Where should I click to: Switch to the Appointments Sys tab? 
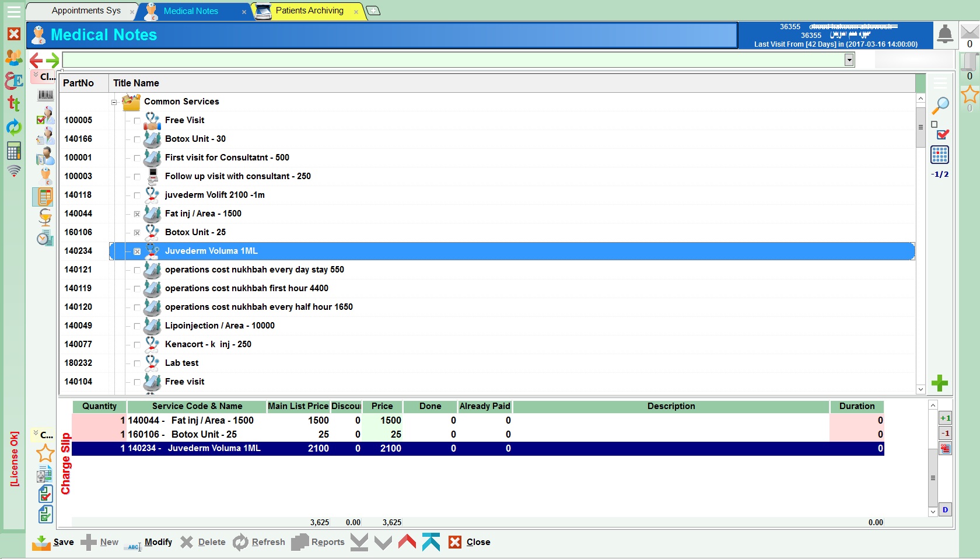click(x=86, y=11)
